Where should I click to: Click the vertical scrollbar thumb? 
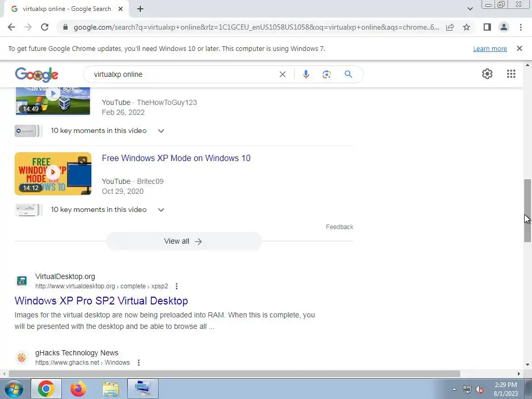point(527,210)
